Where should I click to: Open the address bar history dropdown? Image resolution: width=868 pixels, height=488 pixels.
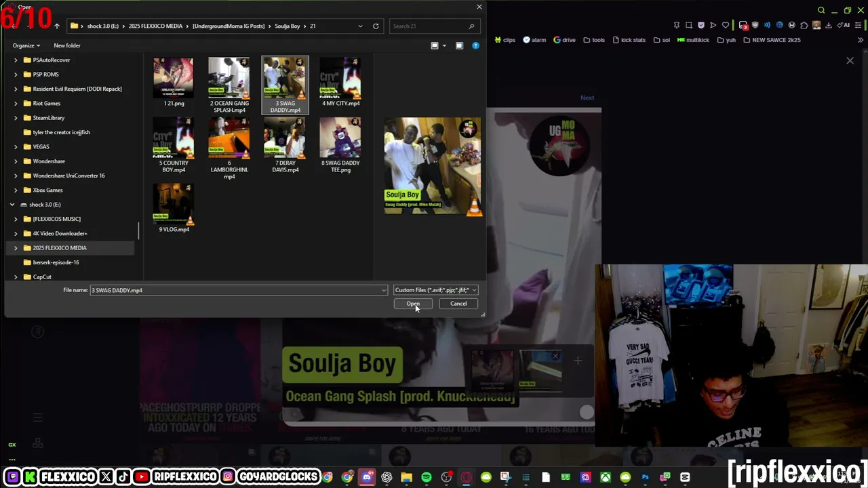pyautogui.click(x=360, y=26)
